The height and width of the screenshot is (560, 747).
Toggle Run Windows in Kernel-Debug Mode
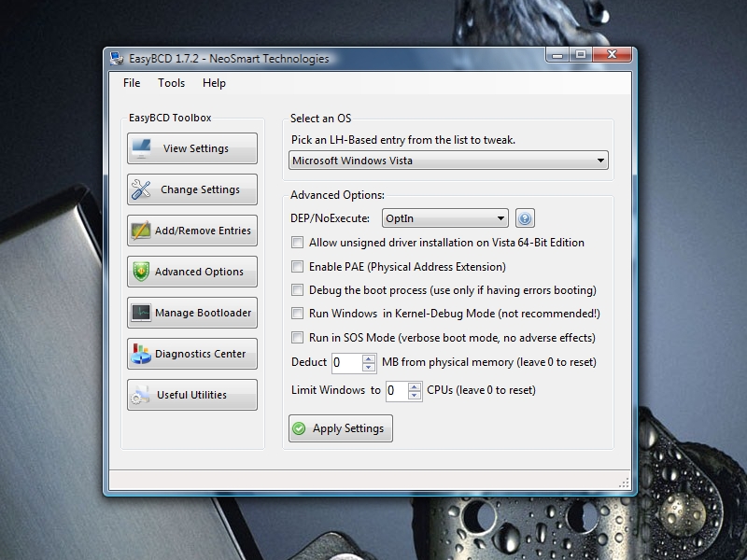(297, 313)
